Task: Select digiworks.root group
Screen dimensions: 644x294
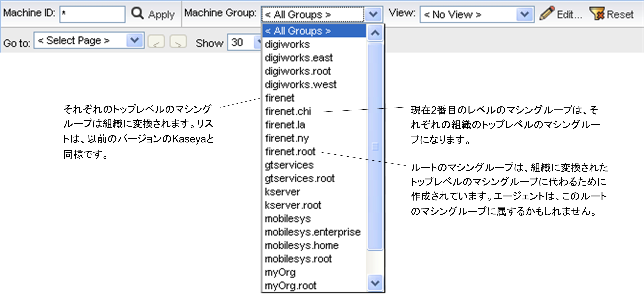Action: pos(314,71)
